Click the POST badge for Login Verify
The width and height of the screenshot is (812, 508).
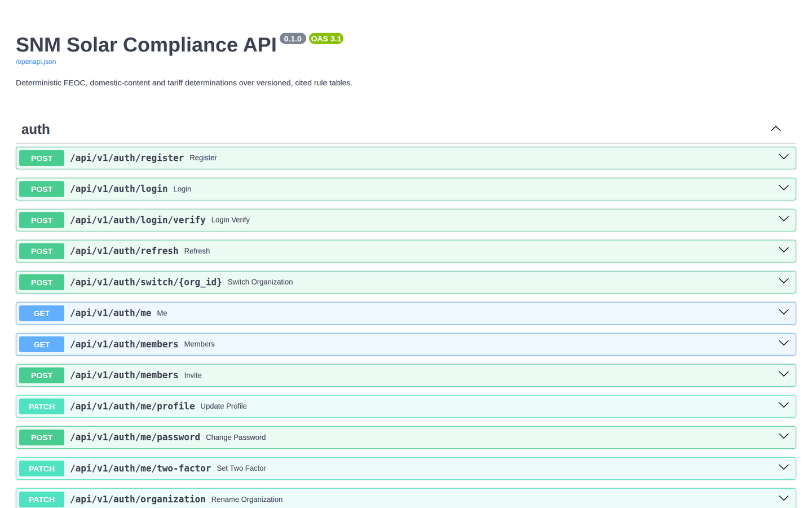point(42,220)
